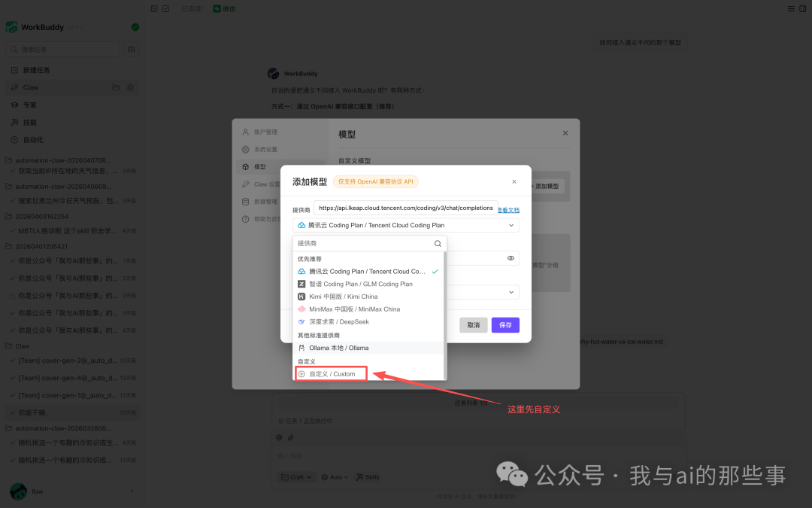Expand the automation-claw-2026040609 folder
Screen dimensions: 812x508
58,186
